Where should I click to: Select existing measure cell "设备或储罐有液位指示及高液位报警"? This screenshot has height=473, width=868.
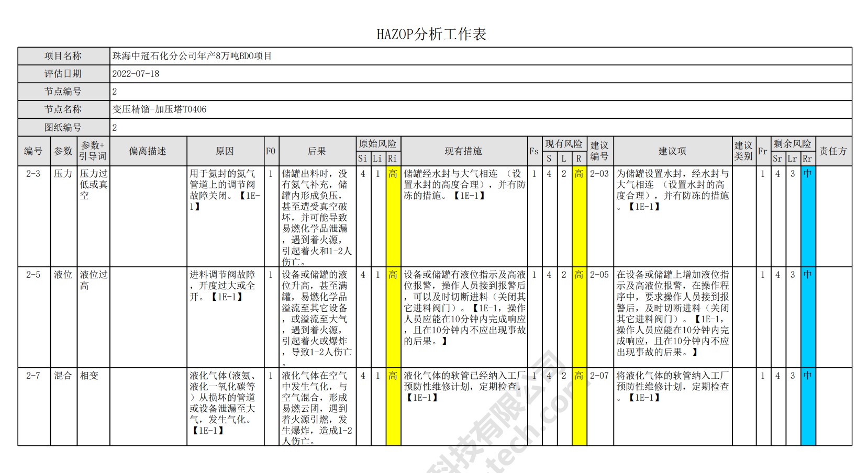click(x=464, y=317)
